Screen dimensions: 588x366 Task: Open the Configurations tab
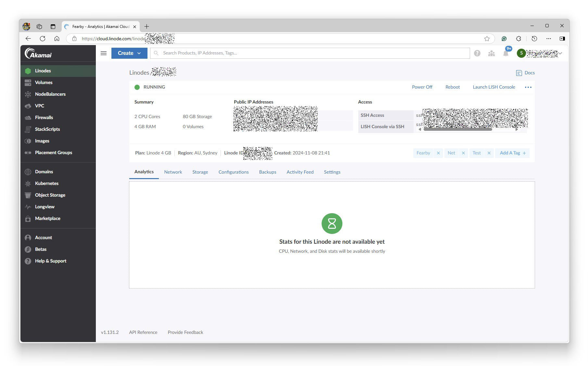tap(234, 172)
